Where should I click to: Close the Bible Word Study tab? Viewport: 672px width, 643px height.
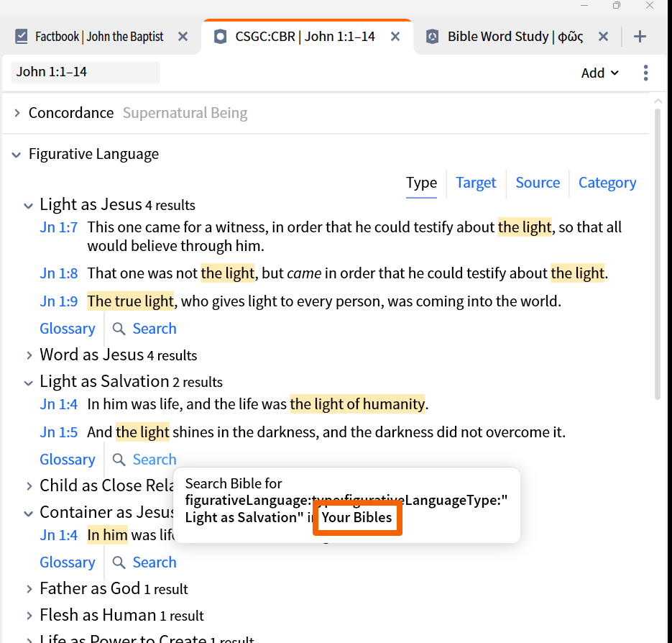(603, 37)
